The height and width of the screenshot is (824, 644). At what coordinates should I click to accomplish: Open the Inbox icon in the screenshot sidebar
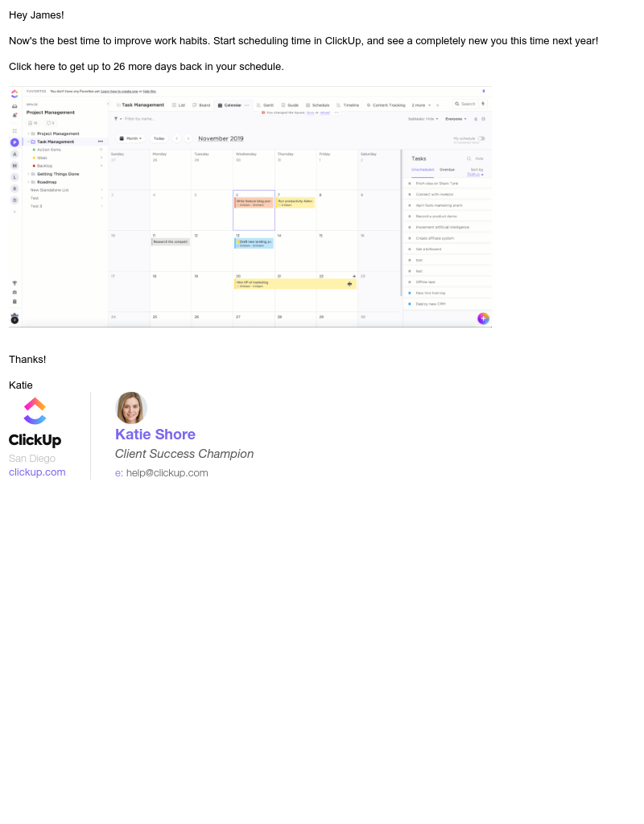(14, 106)
